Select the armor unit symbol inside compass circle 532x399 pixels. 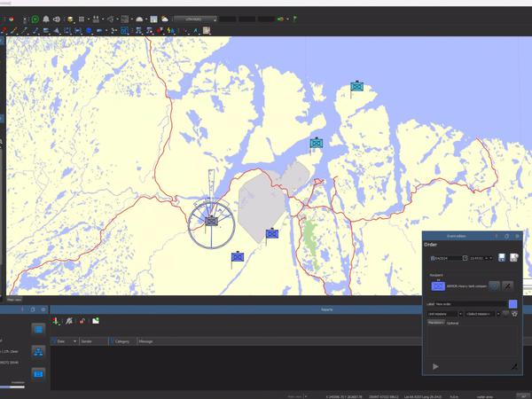(x=211, y=220)
